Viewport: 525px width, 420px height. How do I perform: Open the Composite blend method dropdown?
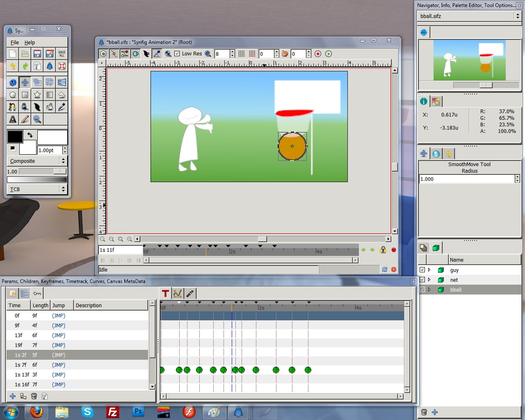tap(37, 161)
